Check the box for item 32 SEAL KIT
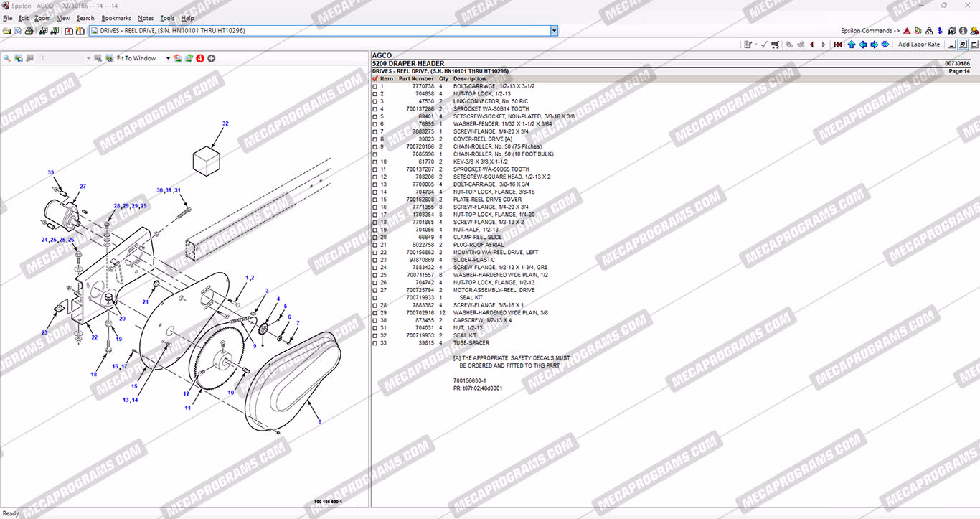The width and height of the screenshot is (980, 519). pos(374,335)
